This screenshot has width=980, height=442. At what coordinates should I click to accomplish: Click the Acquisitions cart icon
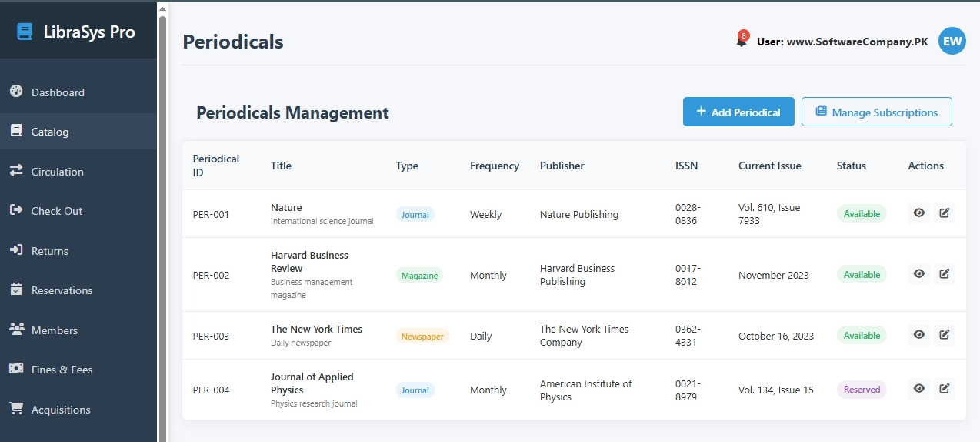pos(16,409)
